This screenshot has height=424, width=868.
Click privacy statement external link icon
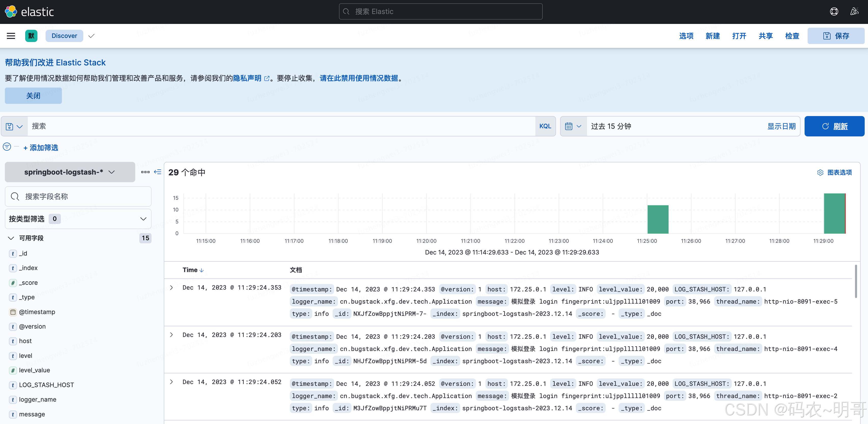pos(267,78)
